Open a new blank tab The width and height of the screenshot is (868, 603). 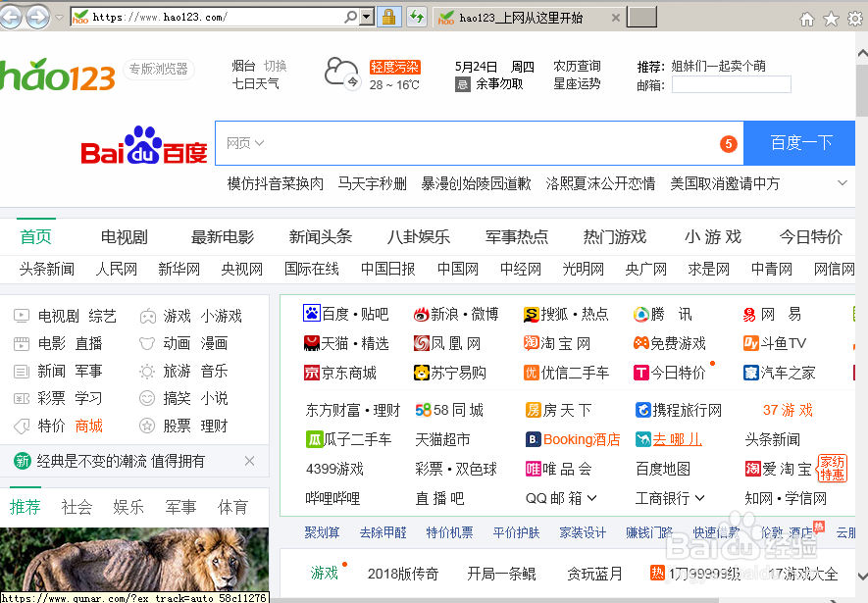(641, 17)
